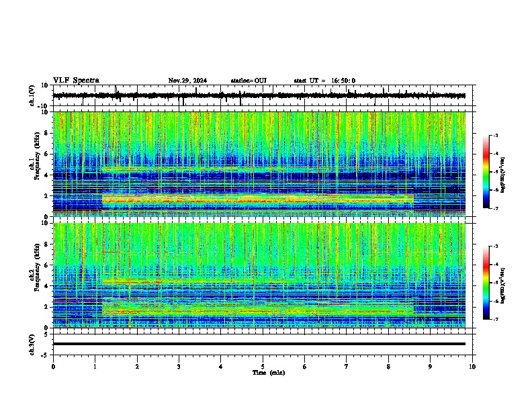Viewport: 532px width, 411px height.
Task: Click the 'station=OUJ' label
Action: (249, 81)
